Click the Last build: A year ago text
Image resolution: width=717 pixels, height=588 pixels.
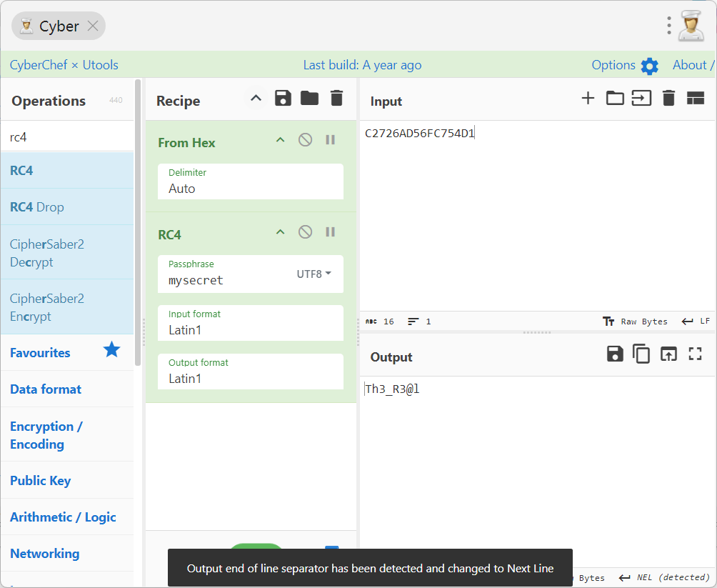[x=362, y=65]
